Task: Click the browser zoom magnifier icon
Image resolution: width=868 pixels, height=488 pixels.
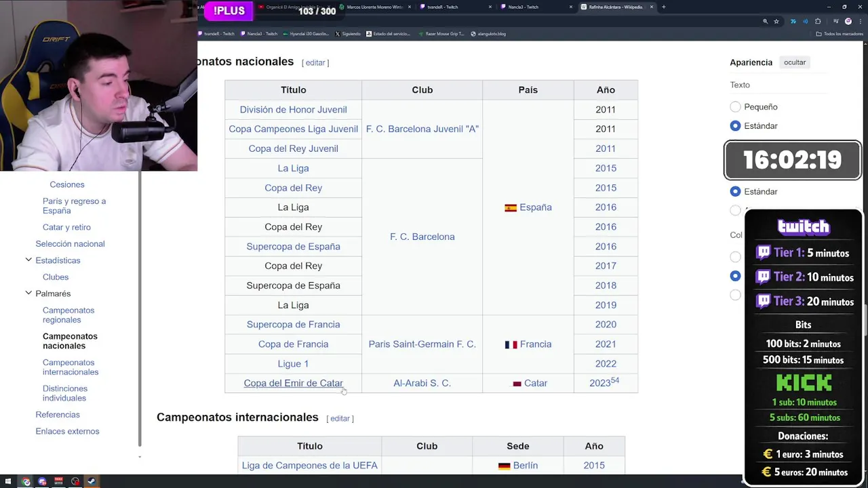Action: [765, 21]
